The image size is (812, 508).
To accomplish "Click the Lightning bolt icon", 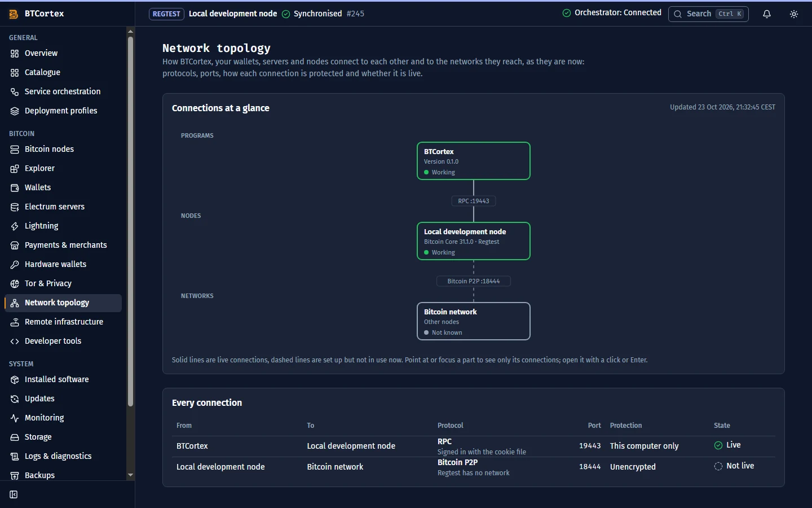I will [x=15, y=226].
